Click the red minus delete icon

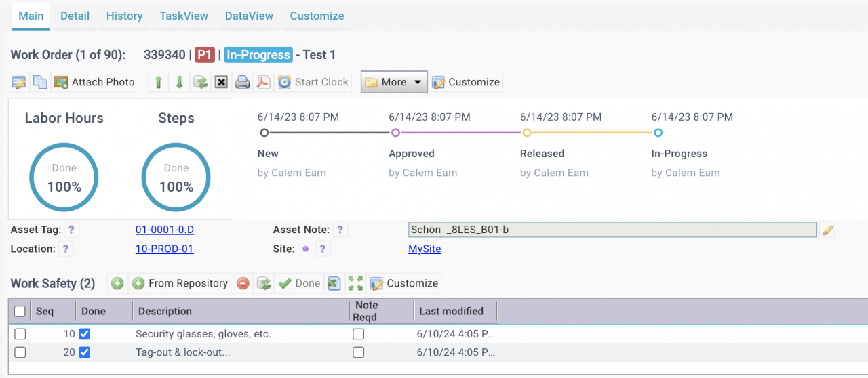(x=243, y=283)
